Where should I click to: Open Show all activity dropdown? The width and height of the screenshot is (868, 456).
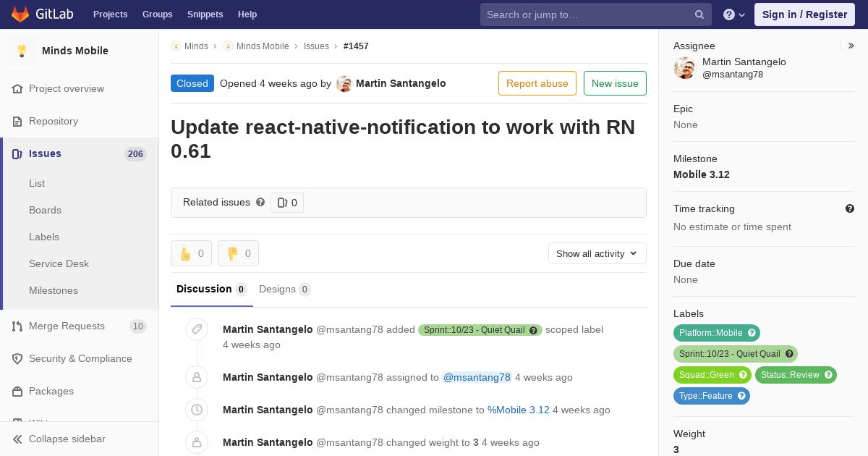pos(597,253)
